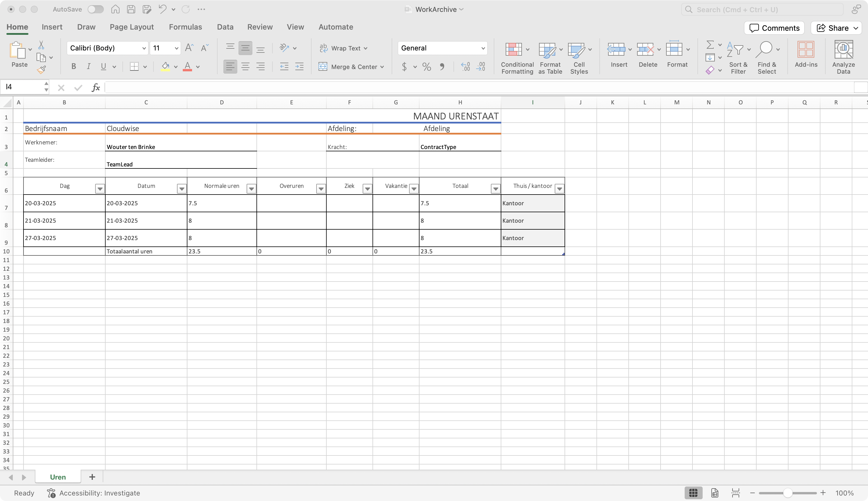Click the Increase Decimal icon
This screenshot has width=868, height=501.
(465, 66)
